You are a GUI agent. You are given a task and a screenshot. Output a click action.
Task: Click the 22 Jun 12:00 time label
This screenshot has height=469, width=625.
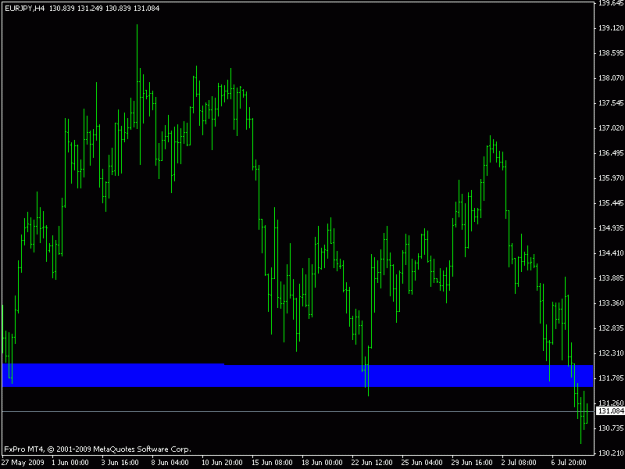(372, 463)
